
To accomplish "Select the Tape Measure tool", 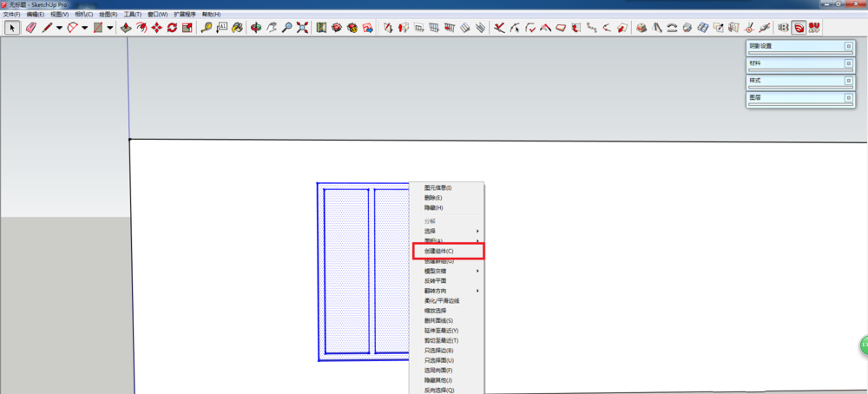I will click(x=206, y=28).
